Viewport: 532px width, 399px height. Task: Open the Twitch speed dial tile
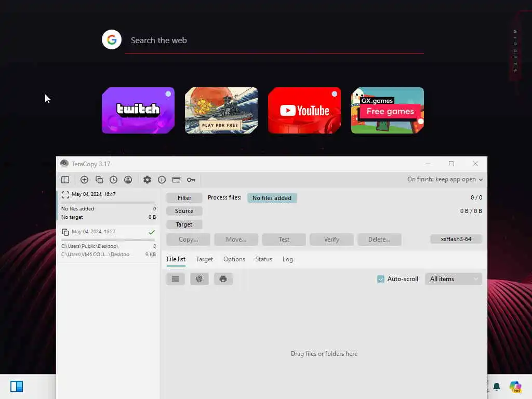(x=138, y=110)
